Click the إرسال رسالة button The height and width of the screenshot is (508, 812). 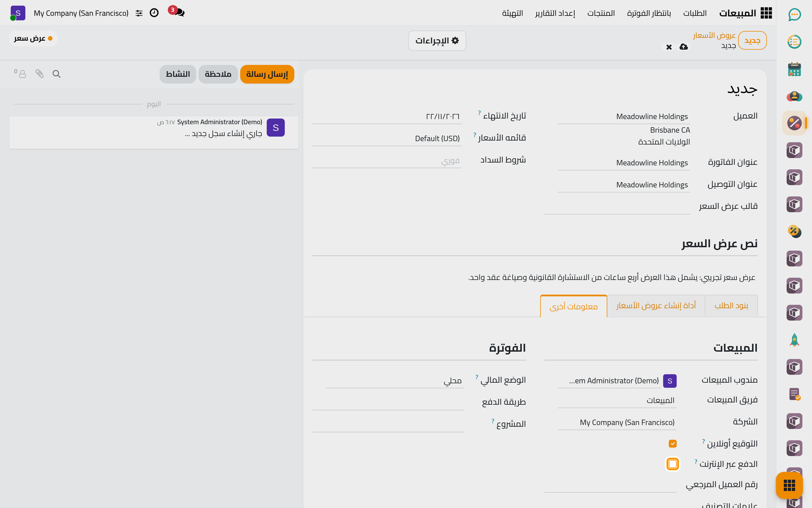coord(267,74)
